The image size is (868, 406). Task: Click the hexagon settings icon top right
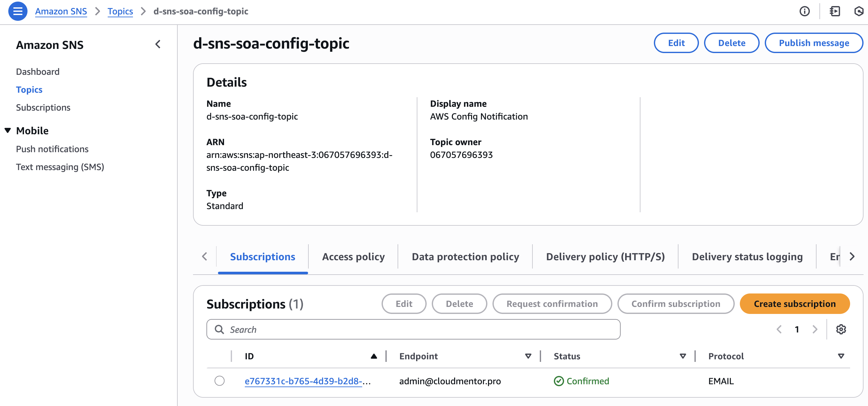click(858, 11)
